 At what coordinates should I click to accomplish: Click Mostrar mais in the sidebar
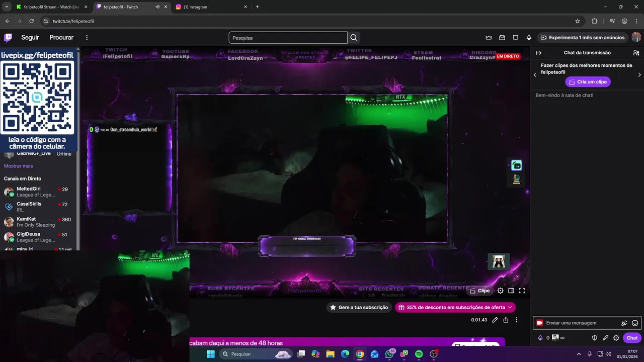click(18, 166)
